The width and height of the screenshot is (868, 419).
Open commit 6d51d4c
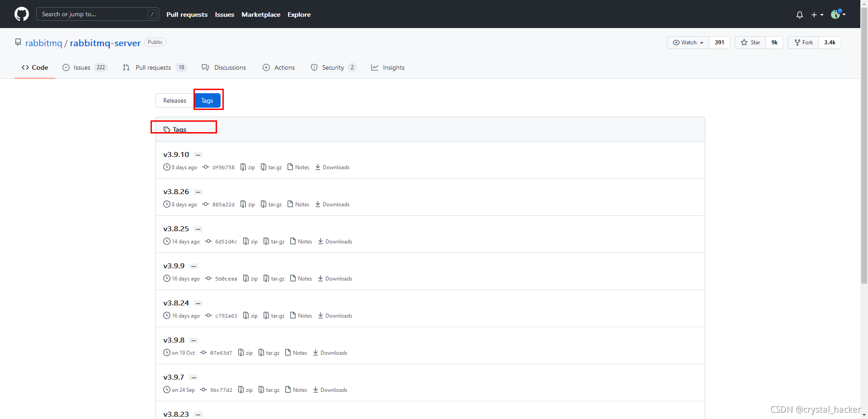[x=222, y=242]
